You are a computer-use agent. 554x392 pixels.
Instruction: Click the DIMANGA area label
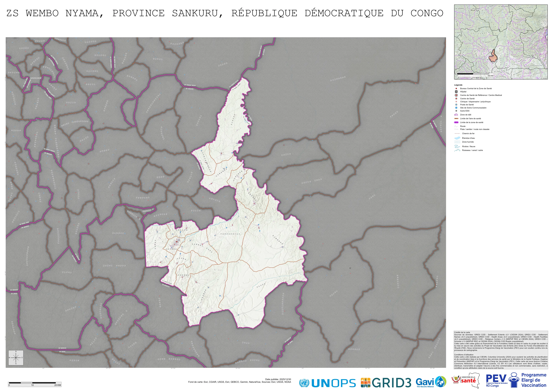click(278, 240)
